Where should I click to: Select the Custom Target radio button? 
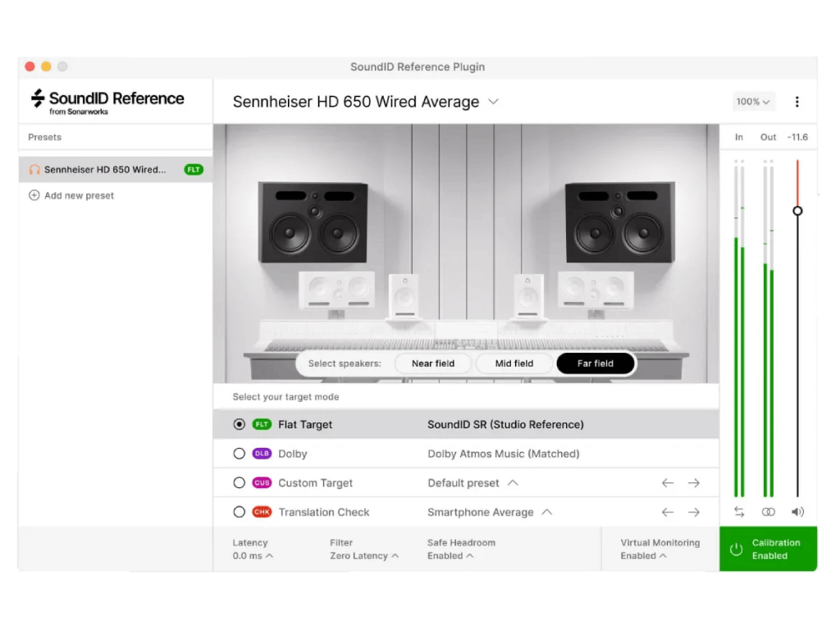pos(239,483)
